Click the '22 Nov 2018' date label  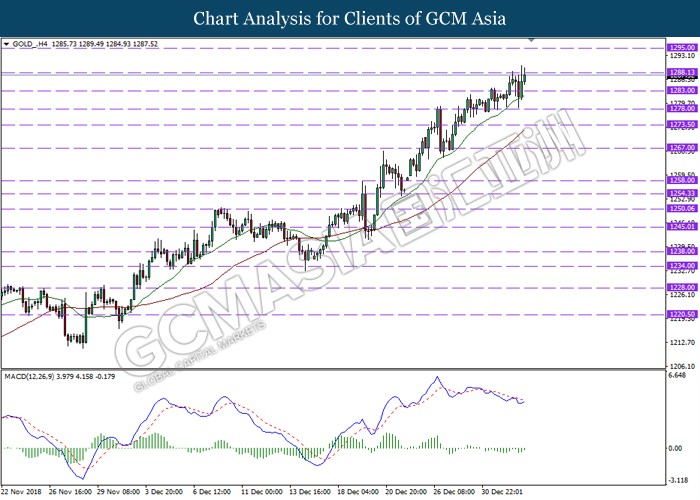tap(22, 492)
